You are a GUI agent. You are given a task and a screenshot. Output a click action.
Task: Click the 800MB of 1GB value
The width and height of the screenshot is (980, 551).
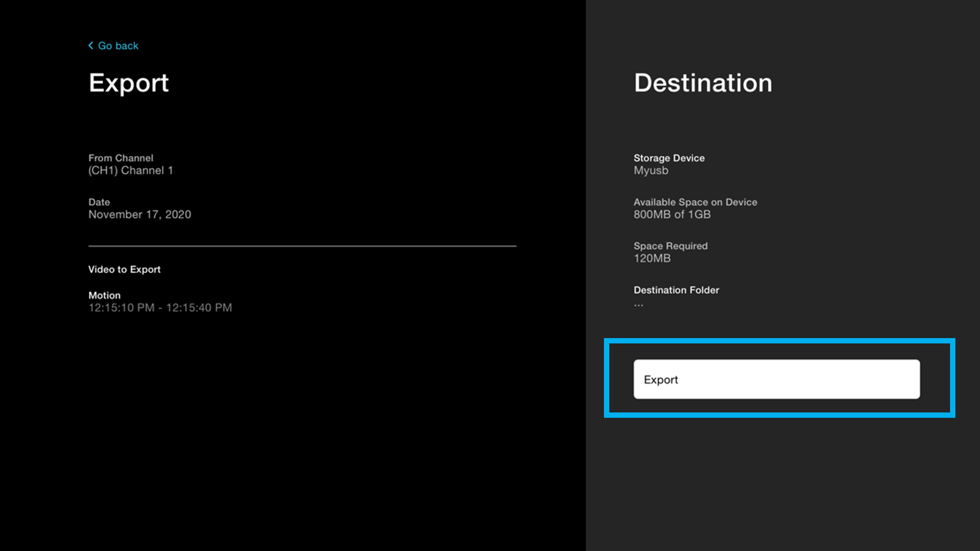[672, 215]
